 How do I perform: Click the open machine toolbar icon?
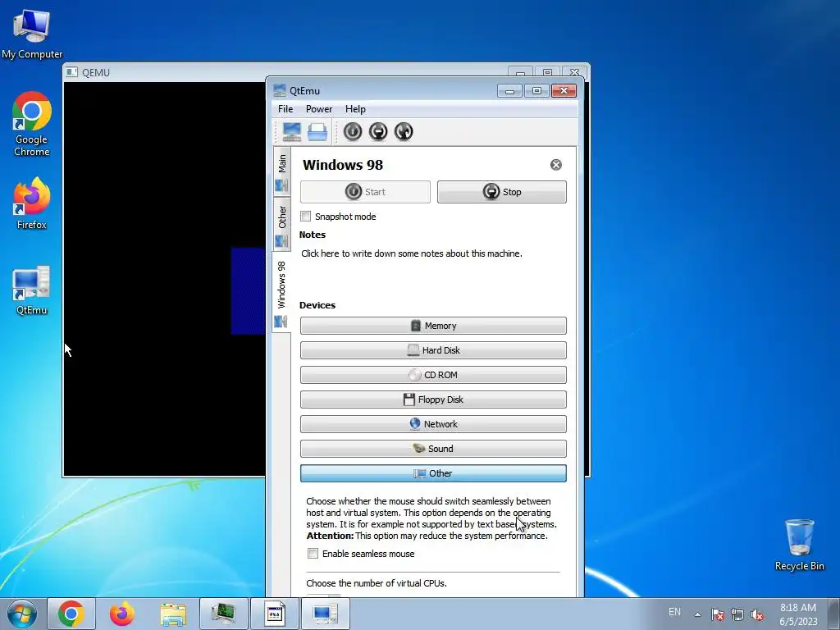click(x=317, y=132)
